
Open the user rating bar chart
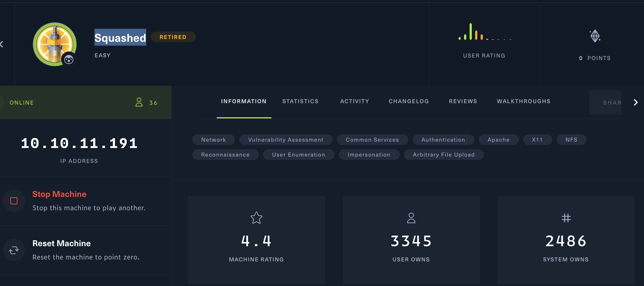point(485,32)
